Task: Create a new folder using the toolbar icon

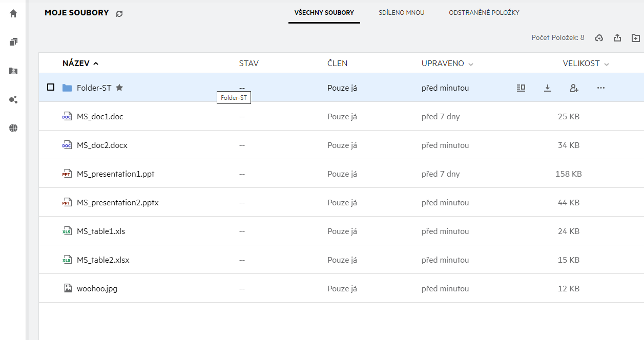Action: [x=636, y=37]
